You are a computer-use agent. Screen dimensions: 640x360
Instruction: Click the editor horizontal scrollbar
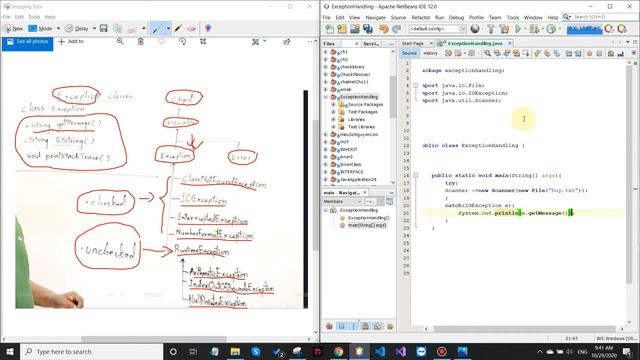click(x=524, y=329)
